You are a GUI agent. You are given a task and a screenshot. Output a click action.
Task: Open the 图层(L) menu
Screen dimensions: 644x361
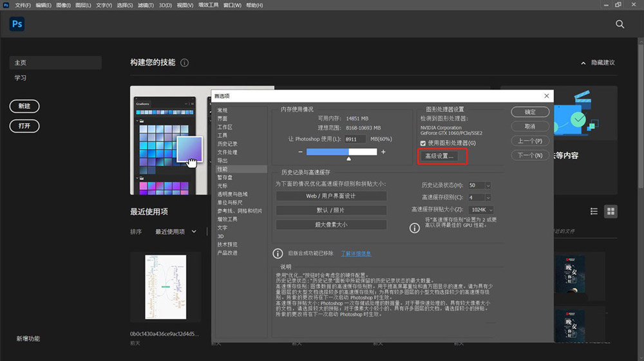(83, 5)
